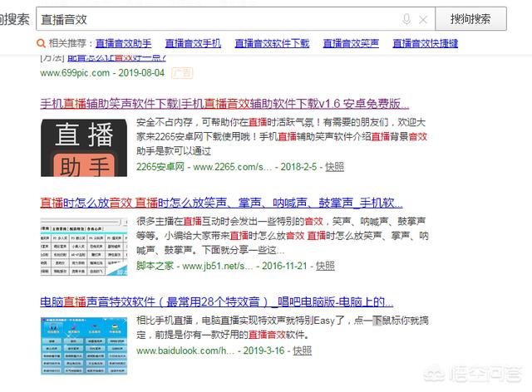This screenshot has height=392, width=532.
Task: Click the orange magnifier icon beside 相关推荐
Action: click(x=41, y=43)
